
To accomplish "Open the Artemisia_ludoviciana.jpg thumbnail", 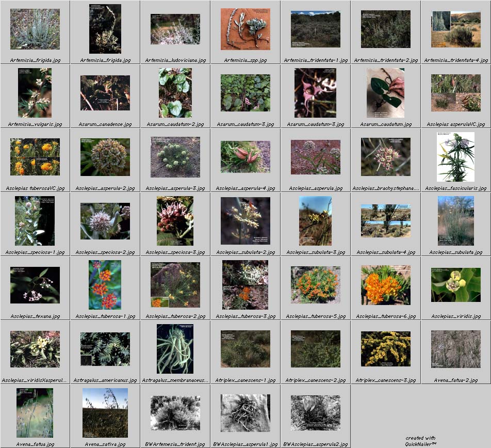I will pos(175,29).
